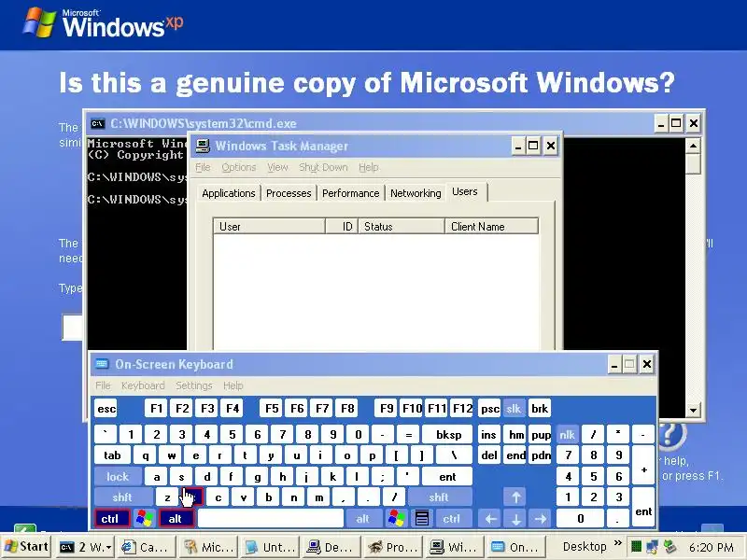Open On-Screen Keyboard Help menu

233,385
